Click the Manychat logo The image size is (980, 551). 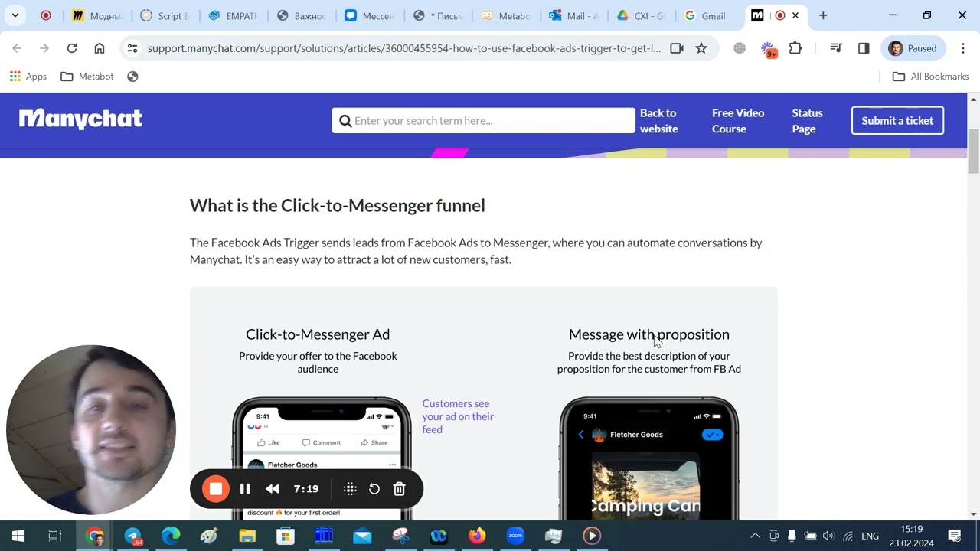[x=80, y=119]
